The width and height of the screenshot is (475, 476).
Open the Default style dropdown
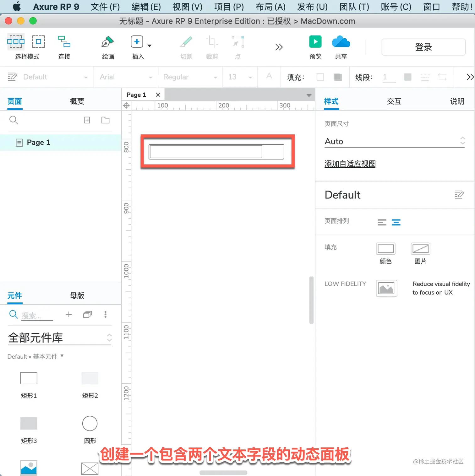click(x=86, y=77)
